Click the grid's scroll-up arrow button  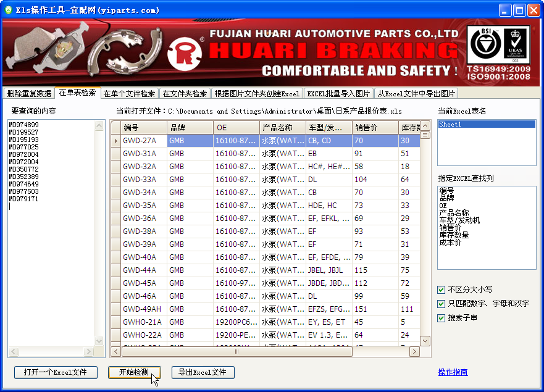coord(425,125)
